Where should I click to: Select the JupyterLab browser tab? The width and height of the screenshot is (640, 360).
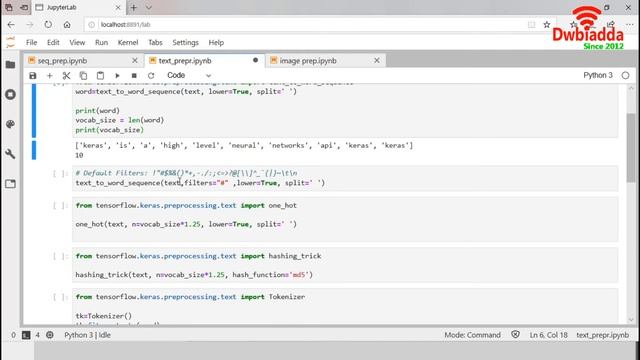click(x=78, y=7)
